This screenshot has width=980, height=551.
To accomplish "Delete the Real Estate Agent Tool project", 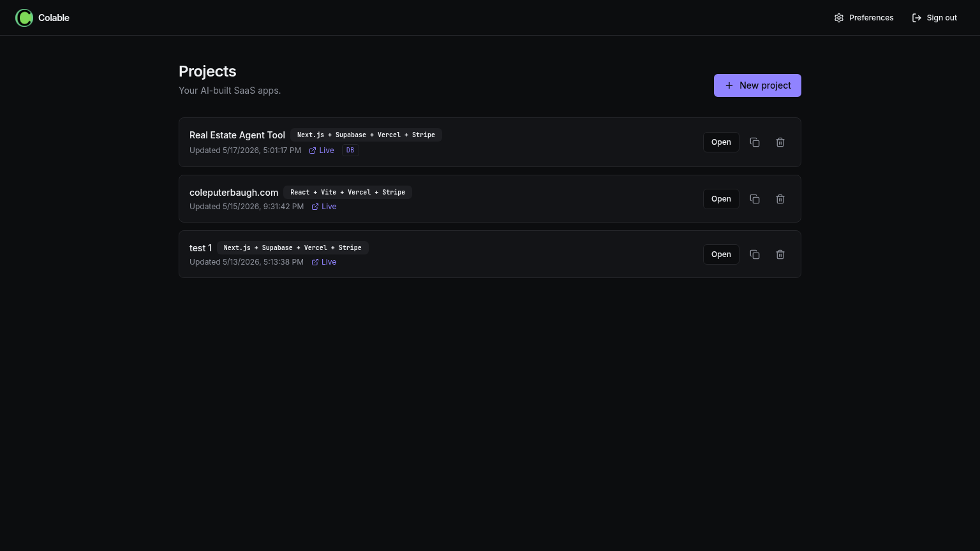I will click(x=780, y=142).
